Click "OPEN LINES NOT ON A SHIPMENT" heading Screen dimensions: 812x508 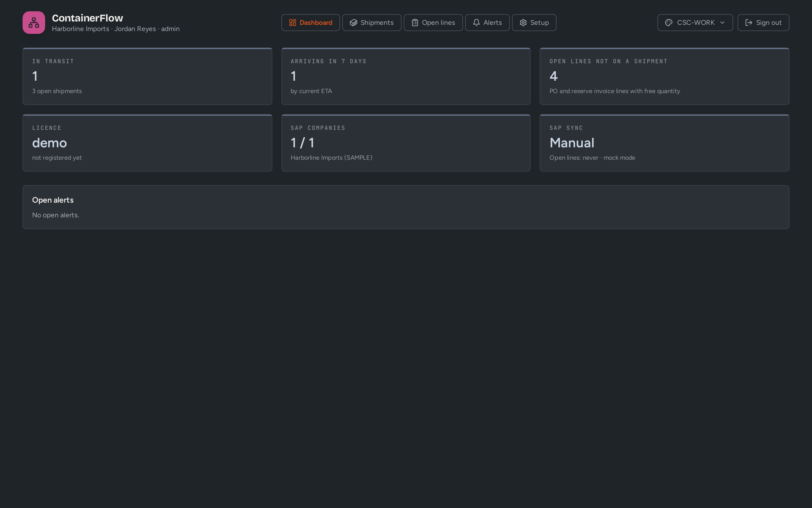pos(608,61)
